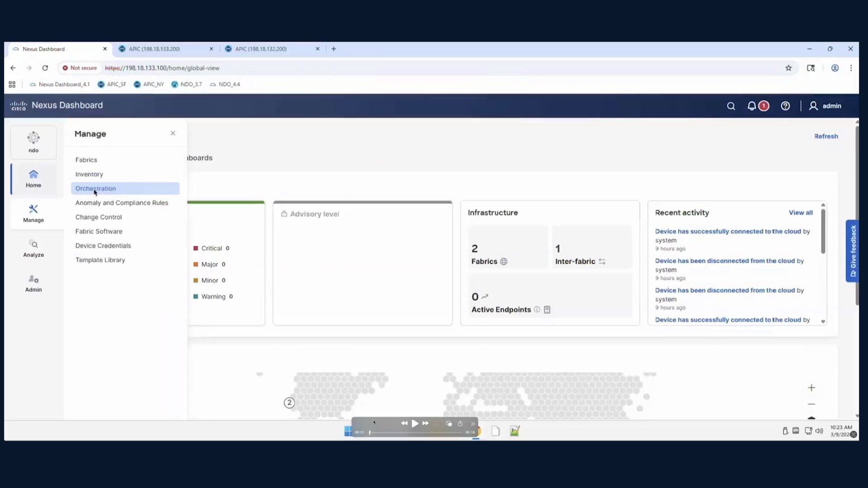This screenshot has height=488, width=868.
Task: Open Analyze in the sidebar
Action: [x=33, y=248]
